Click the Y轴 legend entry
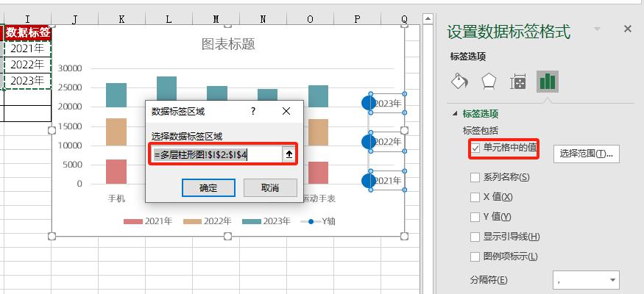644x294 pixels. (318, 221)
